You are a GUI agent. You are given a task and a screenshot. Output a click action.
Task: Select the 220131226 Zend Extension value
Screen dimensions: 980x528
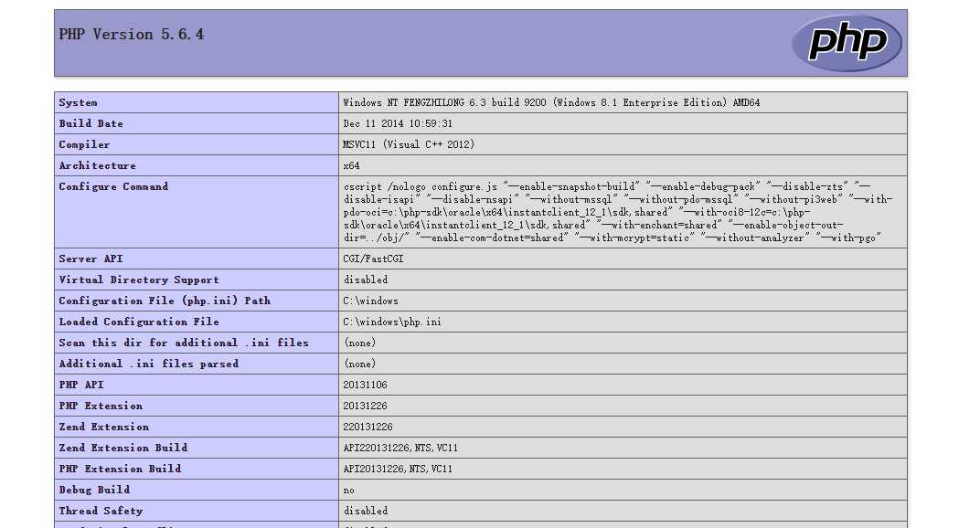(x=367, y=427)
